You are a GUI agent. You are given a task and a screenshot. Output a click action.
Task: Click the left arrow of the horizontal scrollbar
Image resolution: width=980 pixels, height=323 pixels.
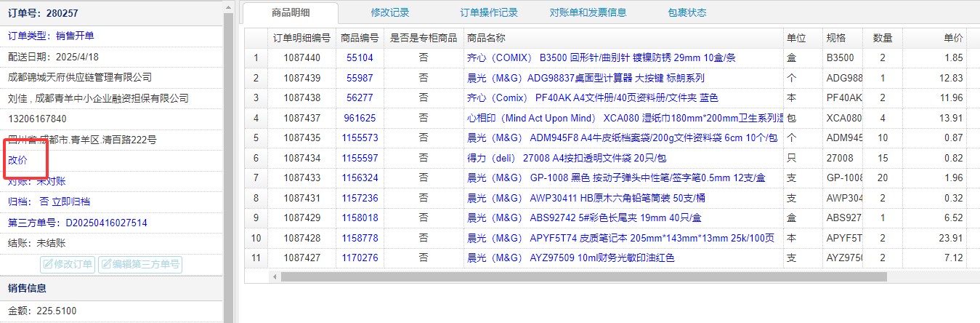pos(275,276)
